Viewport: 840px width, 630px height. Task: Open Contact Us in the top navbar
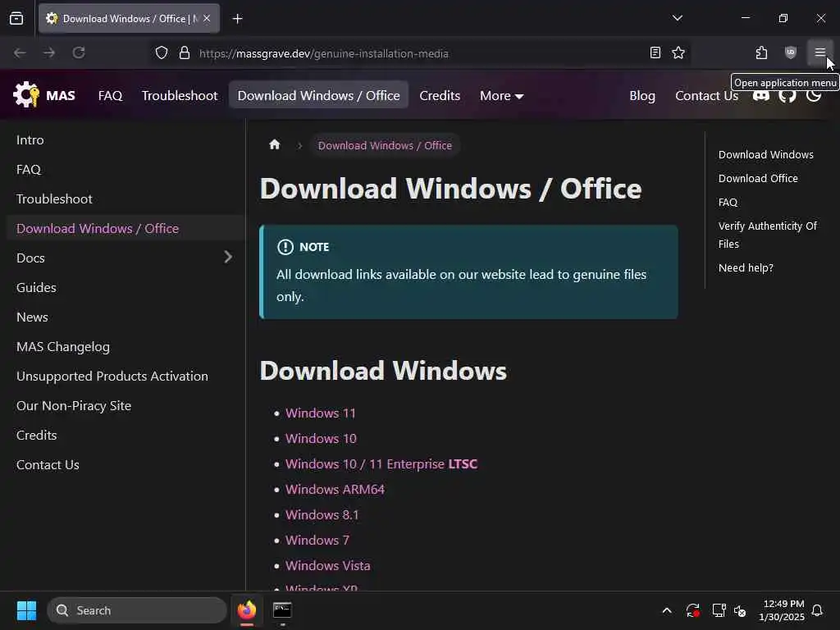pyautogui.click(x=706, y=95)
